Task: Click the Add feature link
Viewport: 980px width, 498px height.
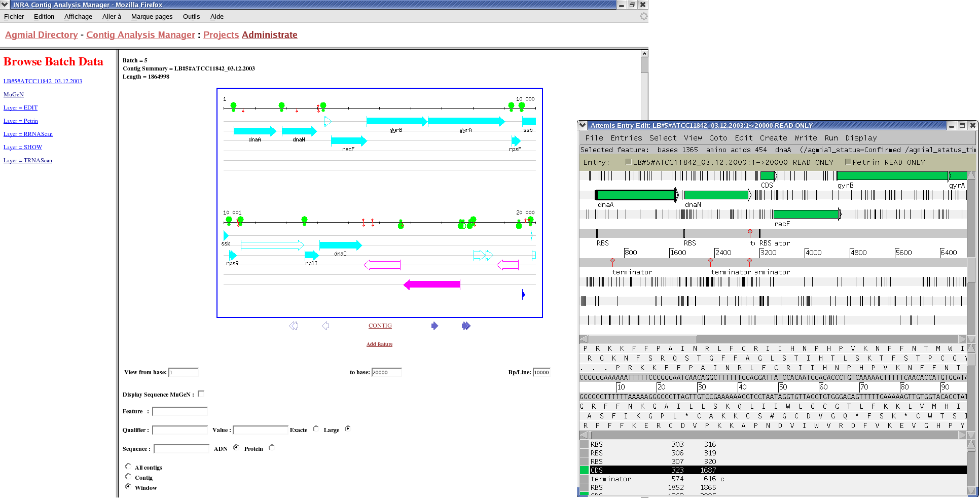Action: coord(379,344)
